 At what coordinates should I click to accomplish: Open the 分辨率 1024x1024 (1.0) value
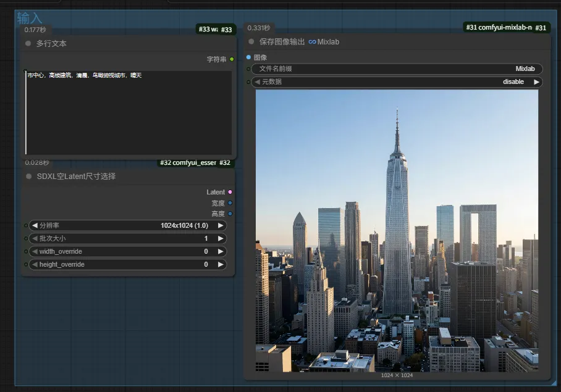(184, 225)
